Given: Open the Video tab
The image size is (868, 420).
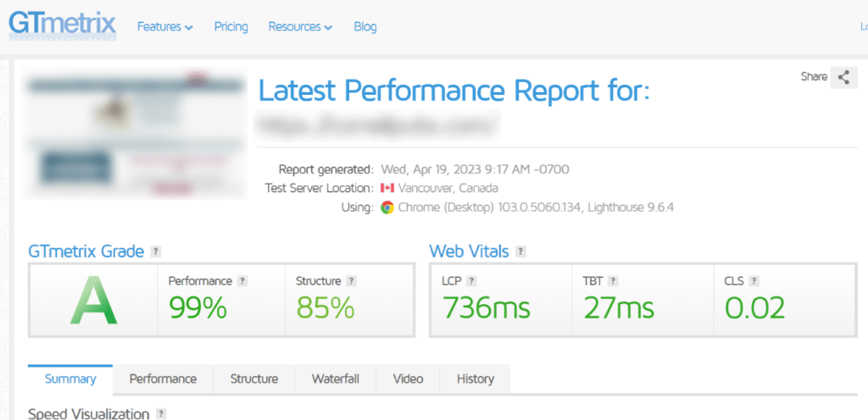Looking at the screenshot, I should click(408, 379).
